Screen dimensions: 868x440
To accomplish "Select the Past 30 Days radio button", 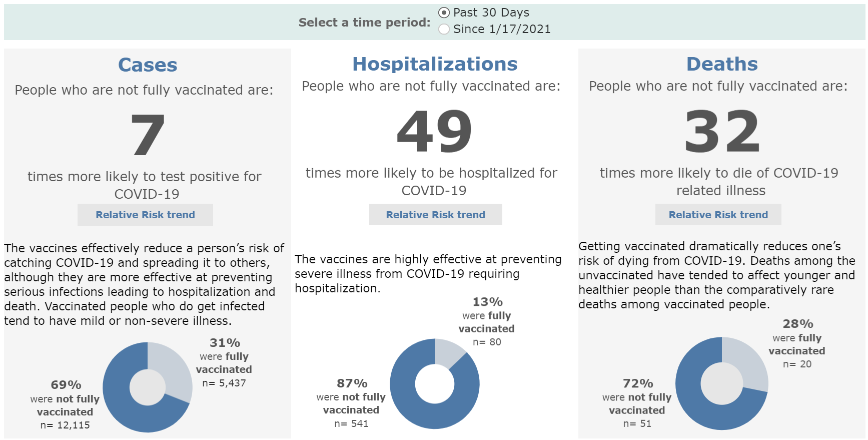I will tap(444, 13).
